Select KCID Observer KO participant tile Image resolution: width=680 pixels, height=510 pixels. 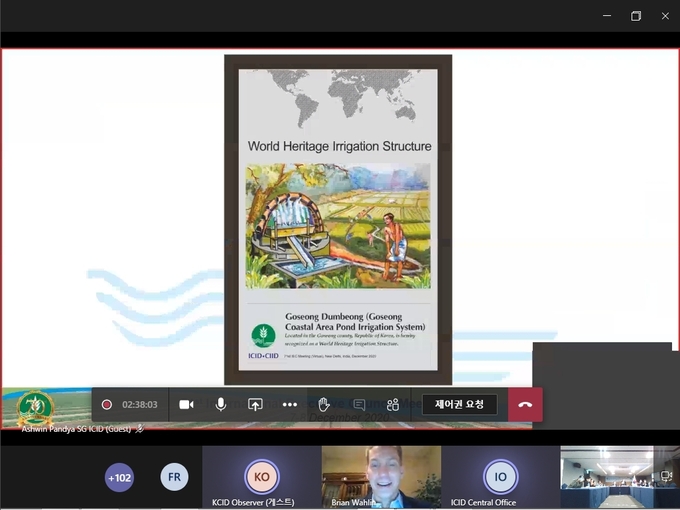coord(262,477)
